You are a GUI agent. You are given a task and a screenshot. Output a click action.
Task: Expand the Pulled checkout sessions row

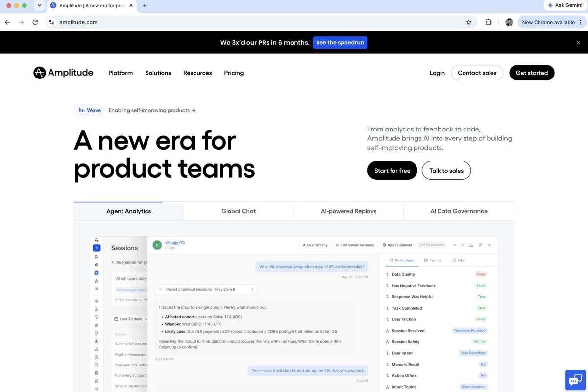pyautogui.click(x=206, y=289)
